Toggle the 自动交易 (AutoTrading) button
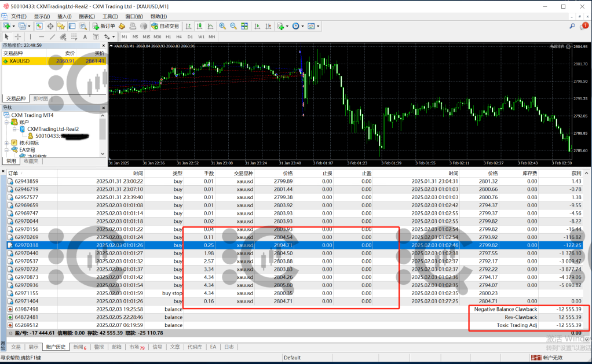The width and height of the screenshot is (592, 364). tap(165, 26)
